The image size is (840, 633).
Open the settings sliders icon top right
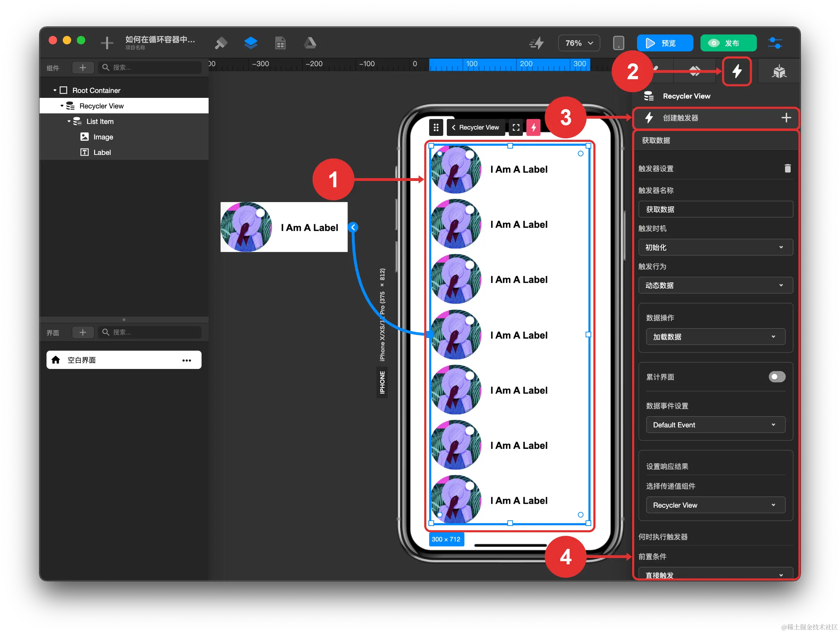(775, 43)
